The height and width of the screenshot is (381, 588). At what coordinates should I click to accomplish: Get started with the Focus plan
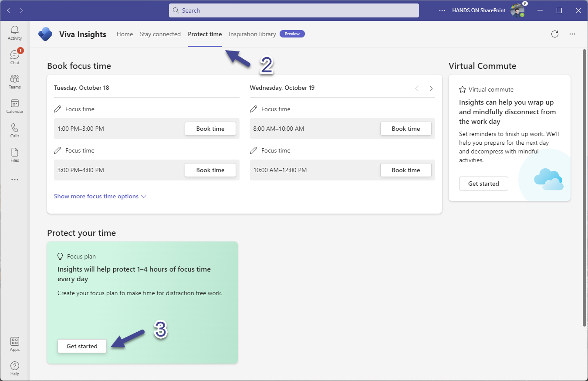(82, 346)
